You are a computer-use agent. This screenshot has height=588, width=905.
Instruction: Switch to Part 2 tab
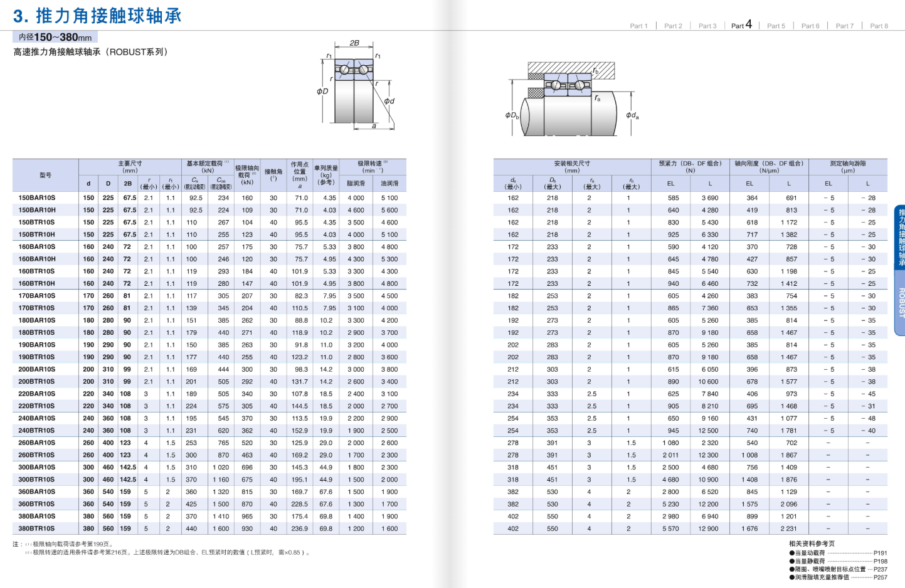(x=673, y=26)
